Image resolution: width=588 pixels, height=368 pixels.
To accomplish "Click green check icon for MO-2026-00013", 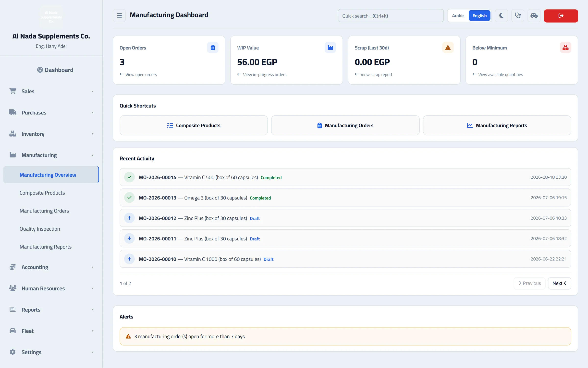I will click(x=129, y=197).
